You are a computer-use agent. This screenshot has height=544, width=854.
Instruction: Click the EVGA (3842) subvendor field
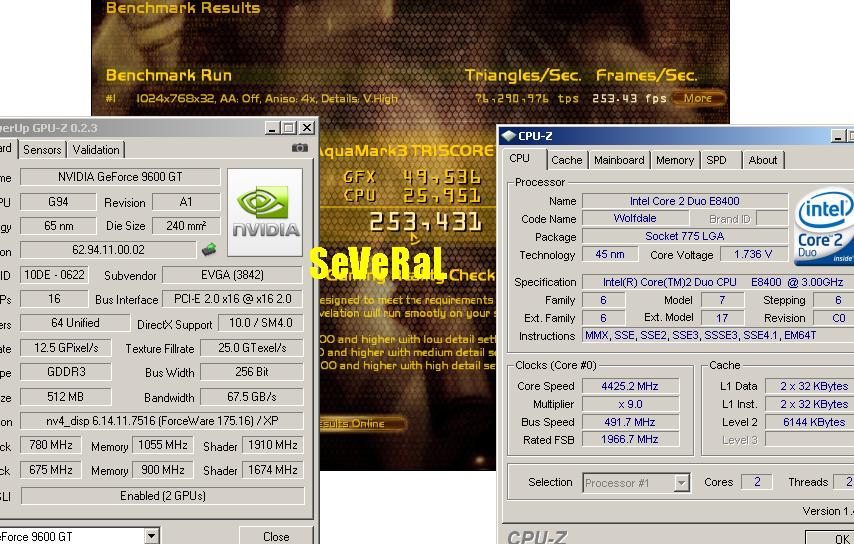pos(233,275)
